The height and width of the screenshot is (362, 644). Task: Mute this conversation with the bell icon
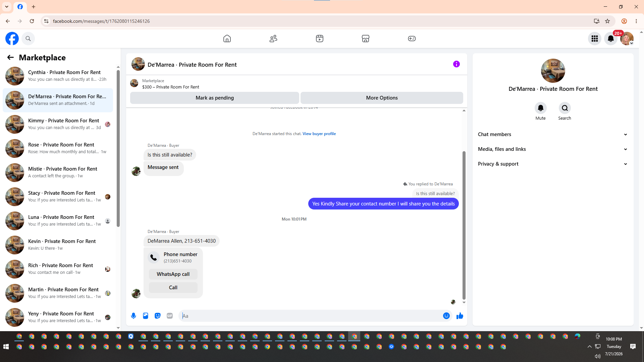pos(541,108)
